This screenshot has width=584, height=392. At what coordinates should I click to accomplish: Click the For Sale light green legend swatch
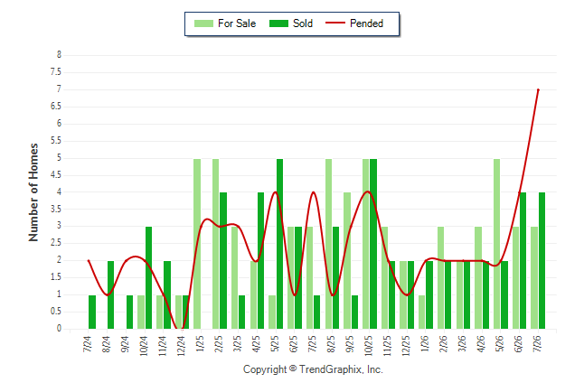coord(203,23)
